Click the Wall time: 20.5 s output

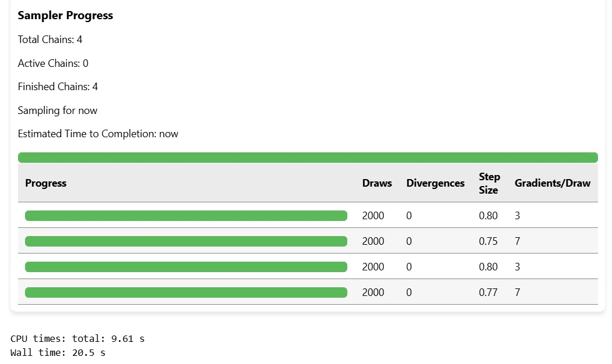coord(58,353)
